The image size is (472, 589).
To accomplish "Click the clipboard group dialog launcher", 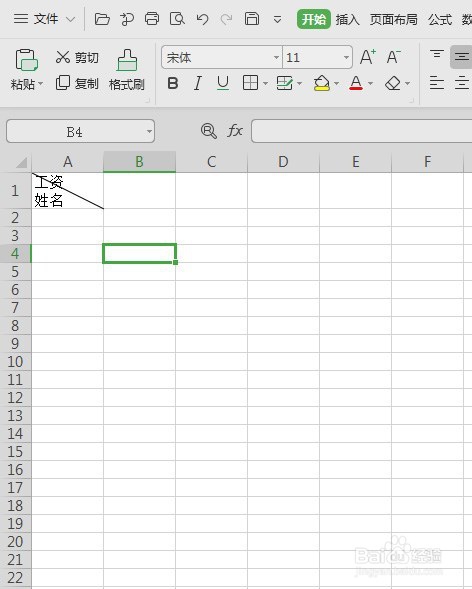I will pyautogui.click(x=148, y=100).
